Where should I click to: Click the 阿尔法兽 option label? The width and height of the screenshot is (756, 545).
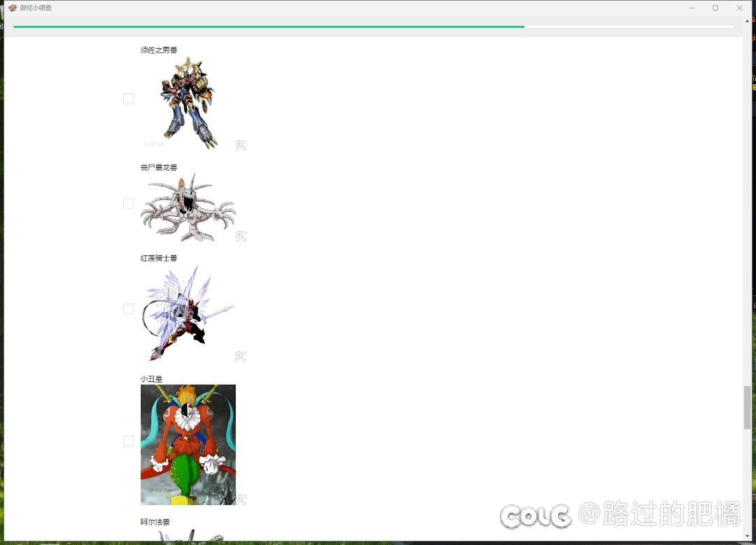[x=155, y=521]
